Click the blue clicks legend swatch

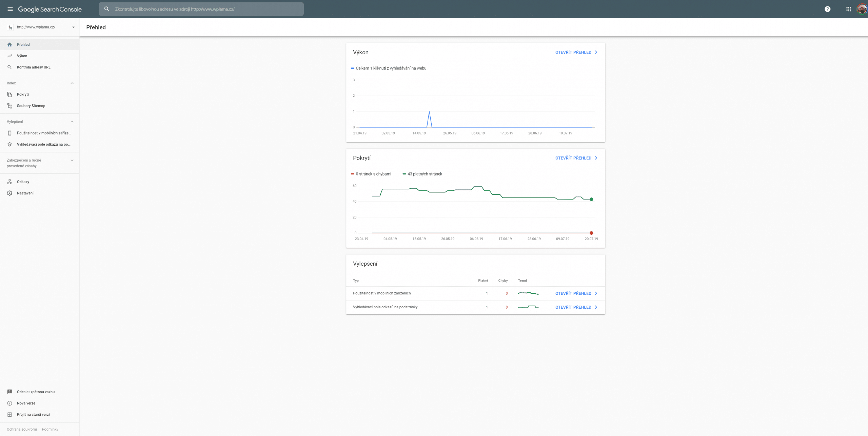click(352, 68)
